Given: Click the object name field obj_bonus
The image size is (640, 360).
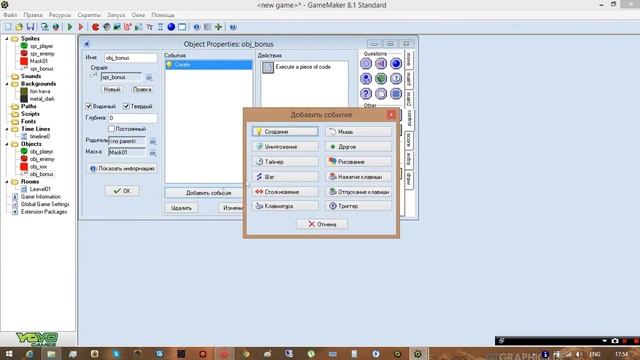Looking at the screenshot, I should click(131, 58).
